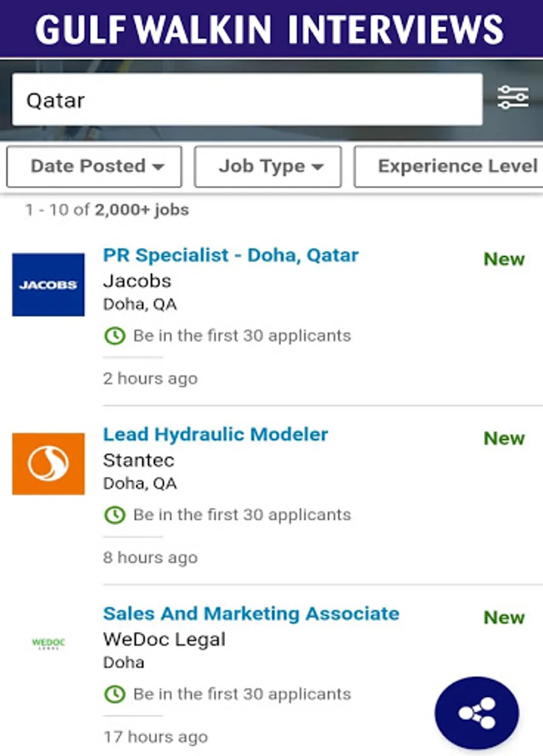
Task: Open PR Specialist - Doha, Qatar job
Action: pyautogui.click(x=230, y=255)
